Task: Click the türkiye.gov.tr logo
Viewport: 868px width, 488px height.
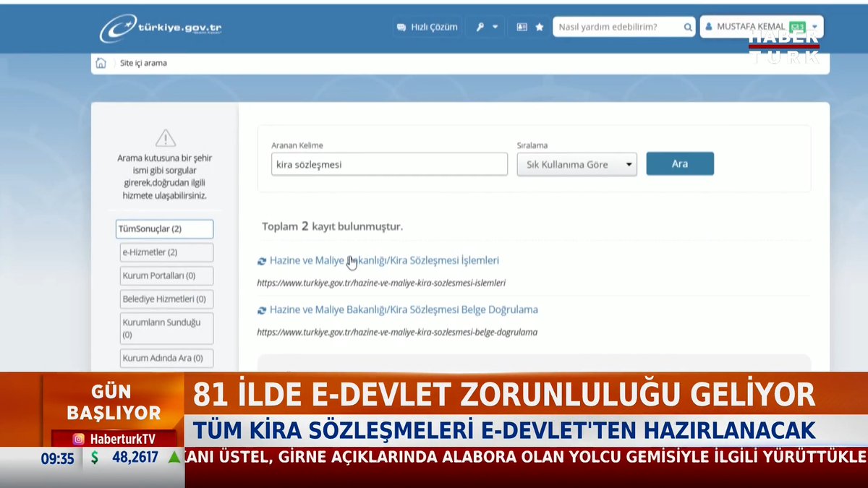Action: point(161,28)
